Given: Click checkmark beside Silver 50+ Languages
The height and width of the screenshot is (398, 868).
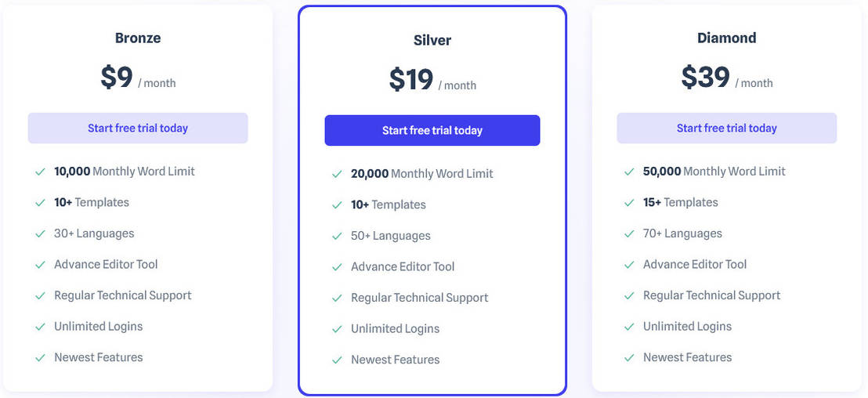Looking at the screenshot, I should tap(337, 236).
